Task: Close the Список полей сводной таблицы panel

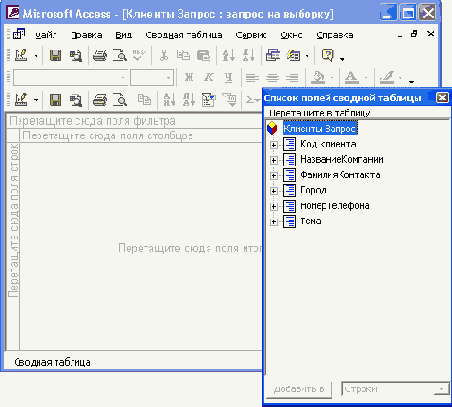Action: pos(442,98)
